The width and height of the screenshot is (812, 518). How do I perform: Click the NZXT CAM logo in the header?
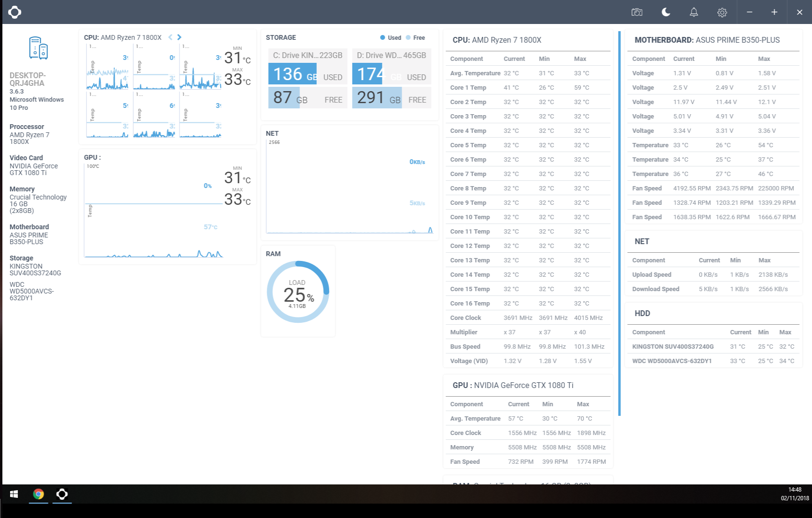(x=14, y=12)
